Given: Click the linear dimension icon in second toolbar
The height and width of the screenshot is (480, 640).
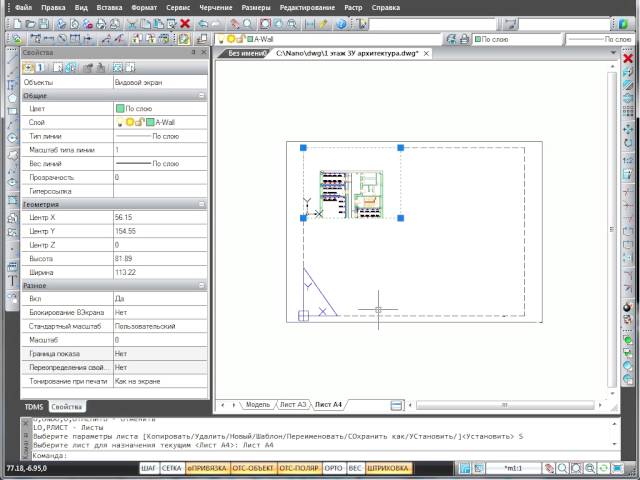Looking at the screenshot, I should 49,39.
